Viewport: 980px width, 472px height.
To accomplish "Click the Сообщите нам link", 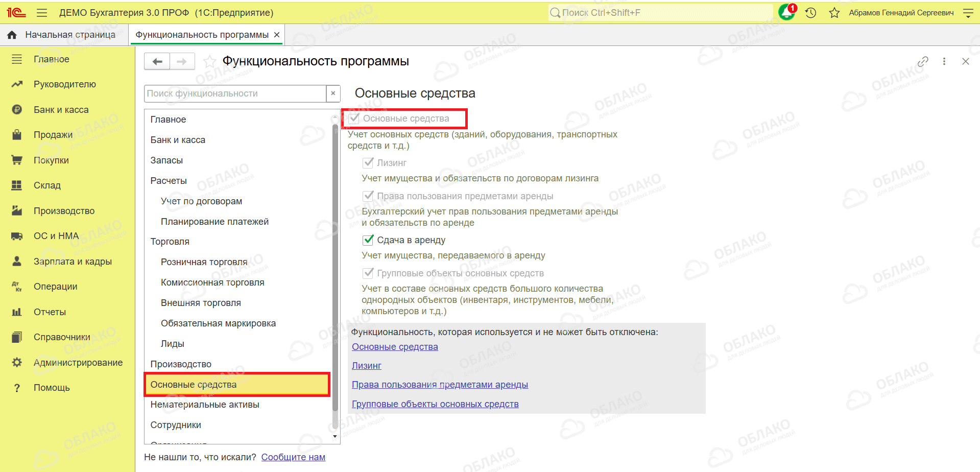I will (x=293, y=457).
